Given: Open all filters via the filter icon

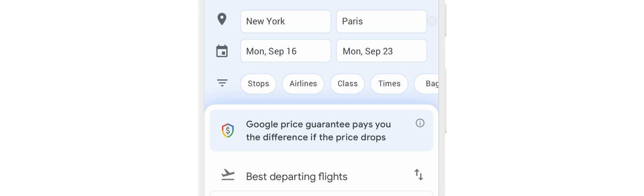Looking at the screenshot, I should click(222, 83).
